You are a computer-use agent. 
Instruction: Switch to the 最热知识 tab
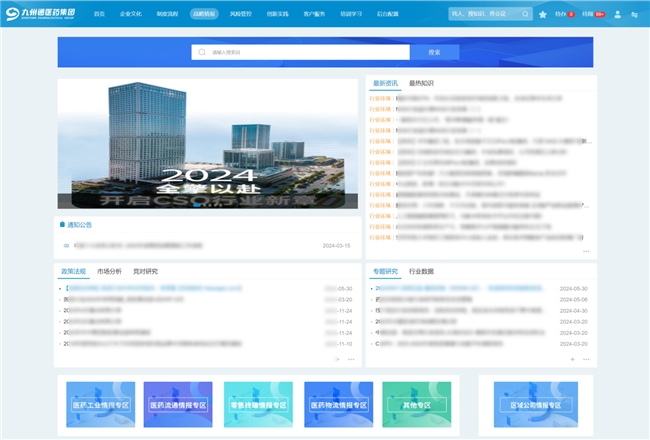(x=421, y=83)
